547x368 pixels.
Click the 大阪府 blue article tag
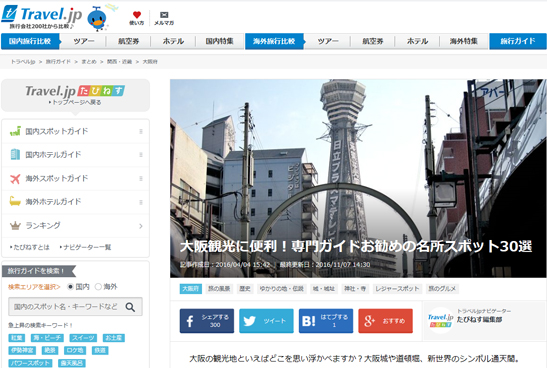190,289
